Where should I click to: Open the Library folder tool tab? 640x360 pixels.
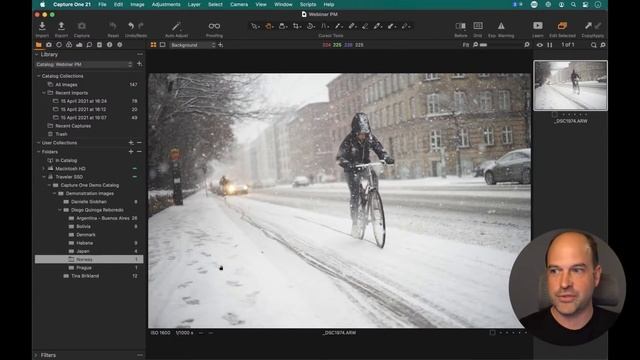coord(39,45)
